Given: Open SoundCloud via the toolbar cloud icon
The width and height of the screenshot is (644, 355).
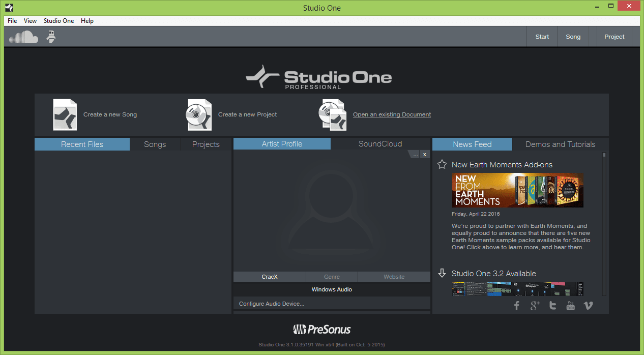Looking at the screenshot, I should [22, 36].
